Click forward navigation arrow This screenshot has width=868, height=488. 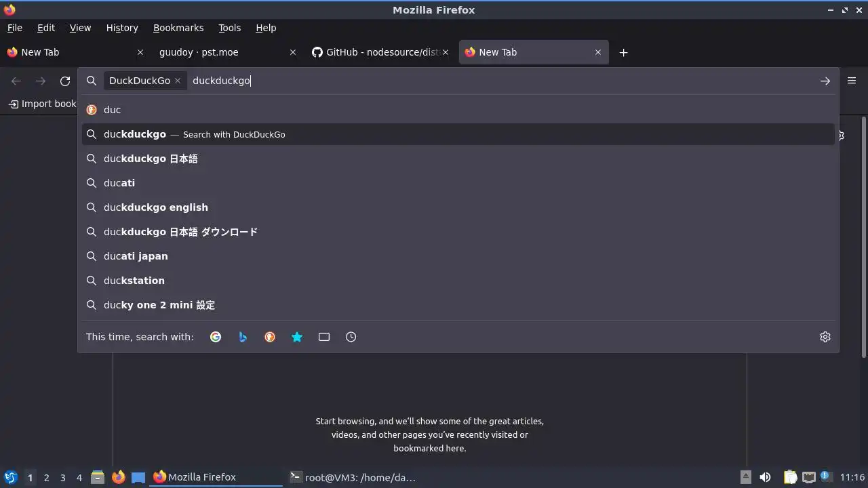coord(41,81)
